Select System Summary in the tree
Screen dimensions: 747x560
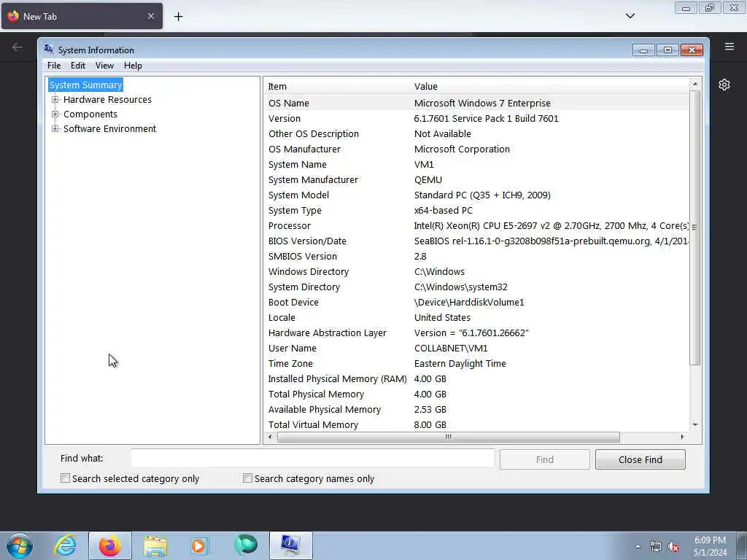click(86, 85)
